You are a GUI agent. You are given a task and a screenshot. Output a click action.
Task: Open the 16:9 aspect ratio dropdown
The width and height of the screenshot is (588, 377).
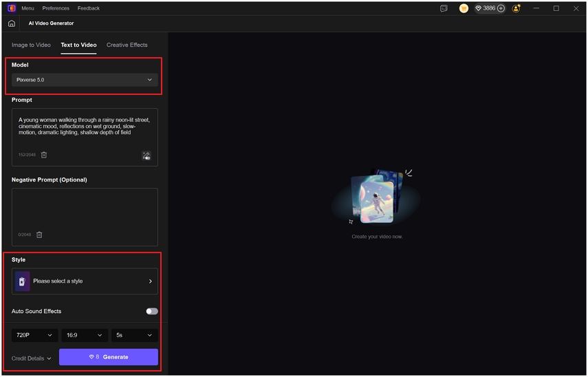(85, 335)
